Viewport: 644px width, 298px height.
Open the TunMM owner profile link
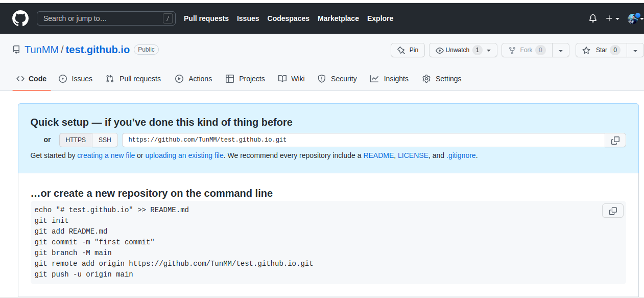42,50
